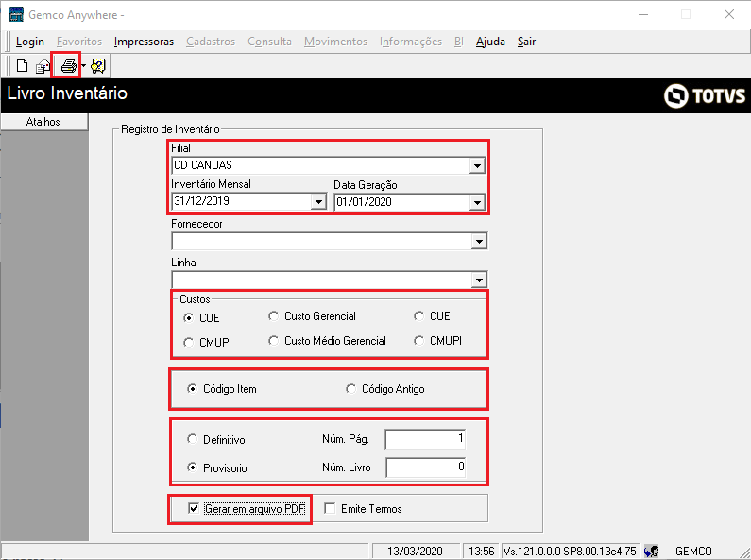Open the Movimentos menu

[x=335, y=42]
